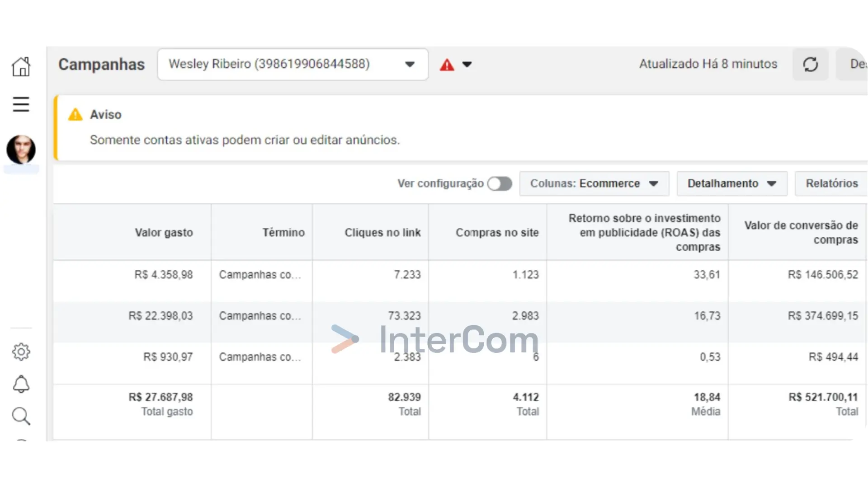
Task: Click the red warning triangle icon
Action: 447,65
